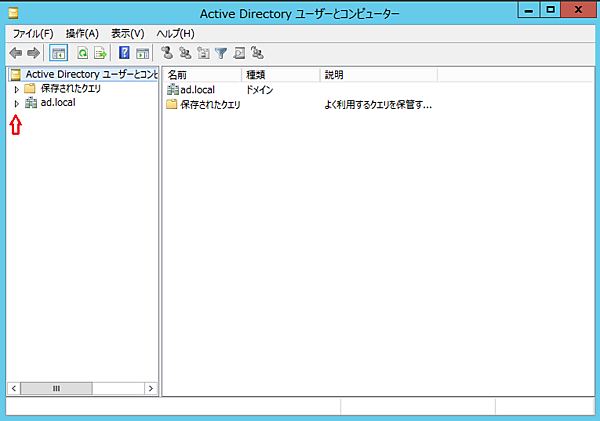Click the Export list toolbar icon
600x421 pixels.
[x=100, y=53]
